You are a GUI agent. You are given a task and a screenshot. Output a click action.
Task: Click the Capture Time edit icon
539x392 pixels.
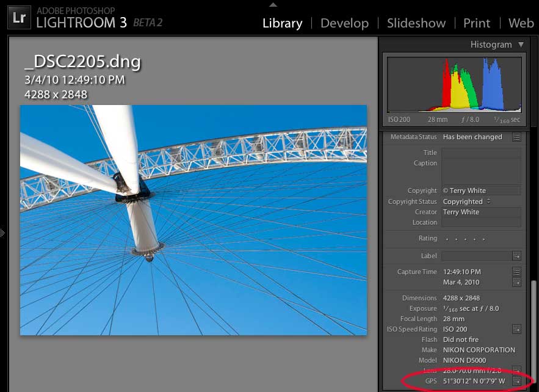516,272
